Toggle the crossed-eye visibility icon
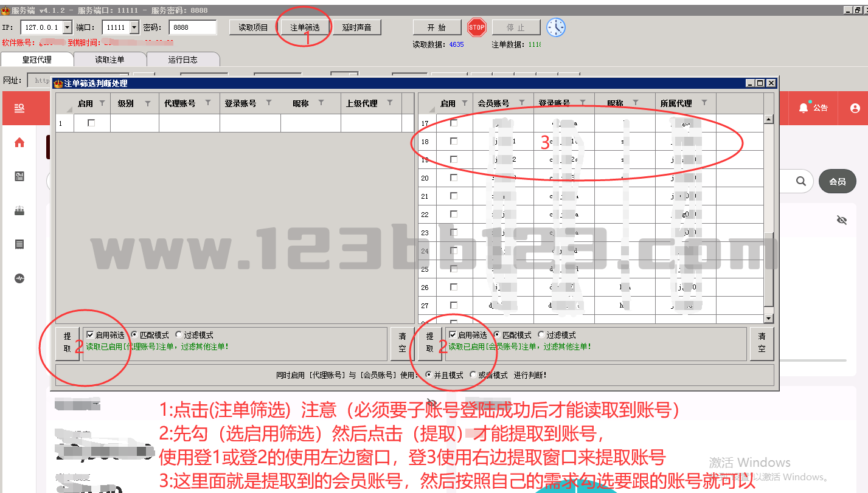 point(842,220)
